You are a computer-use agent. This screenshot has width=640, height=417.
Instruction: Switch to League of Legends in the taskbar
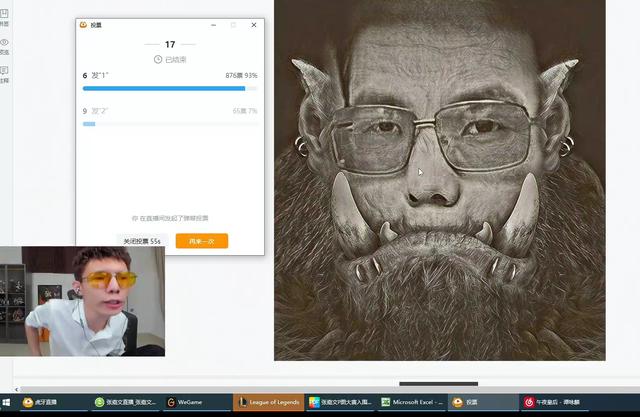coord(269,402)
